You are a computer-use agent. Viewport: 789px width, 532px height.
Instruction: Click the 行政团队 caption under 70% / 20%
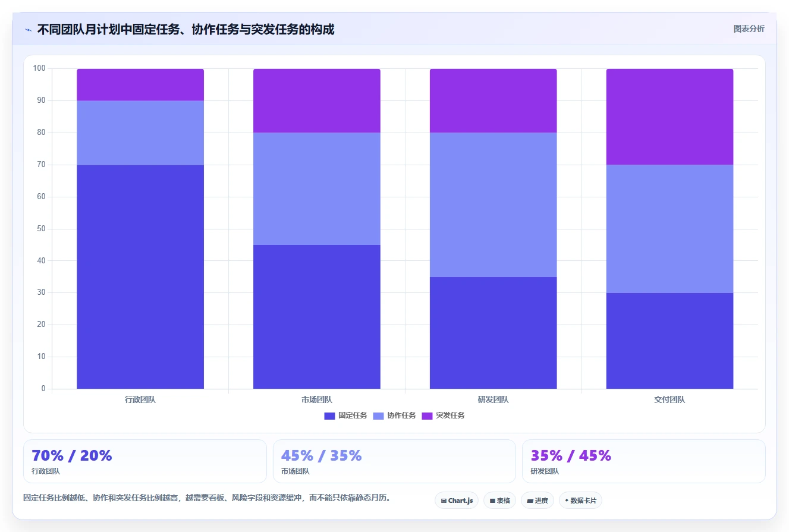46,471
